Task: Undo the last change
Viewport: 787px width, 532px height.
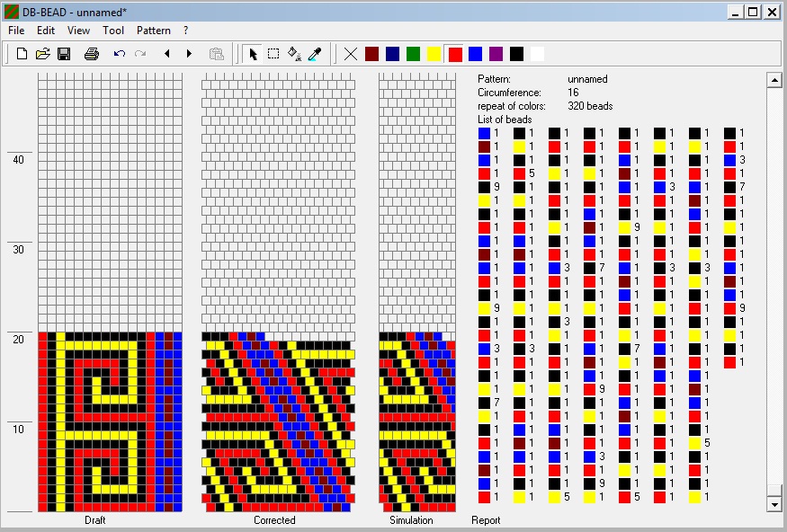Action: click(x=119, y=54)
